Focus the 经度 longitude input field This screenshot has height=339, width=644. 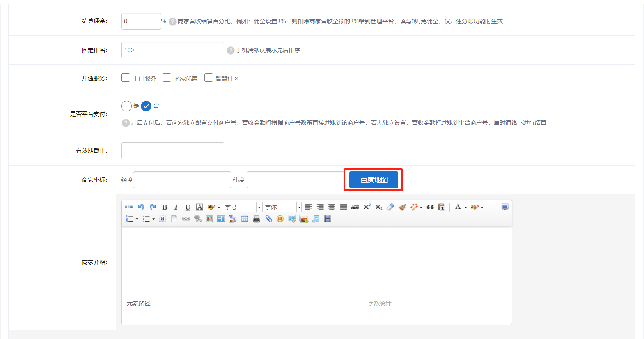(x=182, y=180)
